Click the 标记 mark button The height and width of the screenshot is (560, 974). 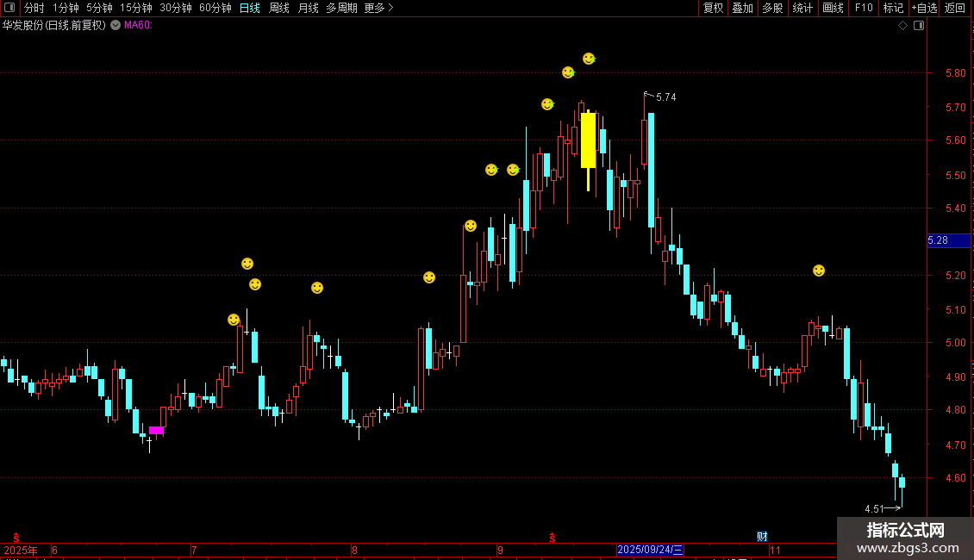click(x=893, y=8)
